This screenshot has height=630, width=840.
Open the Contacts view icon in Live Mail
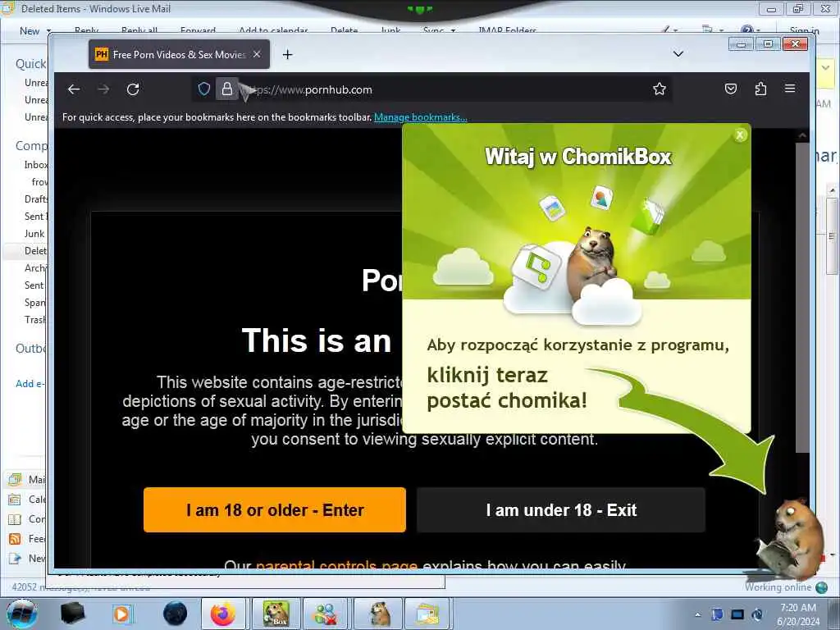[x=15, y=519]
